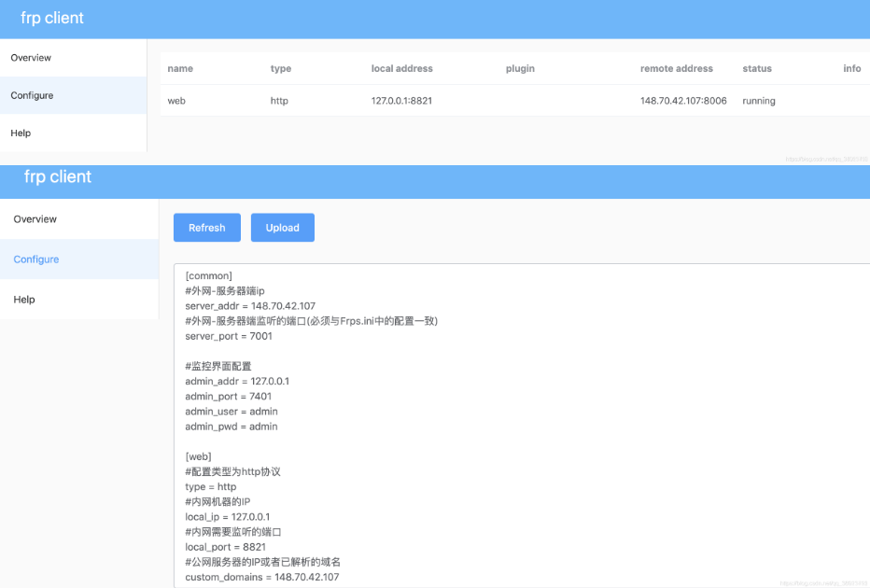
Task: Open Overview in the upper sidebar
Action: (73, 58)
